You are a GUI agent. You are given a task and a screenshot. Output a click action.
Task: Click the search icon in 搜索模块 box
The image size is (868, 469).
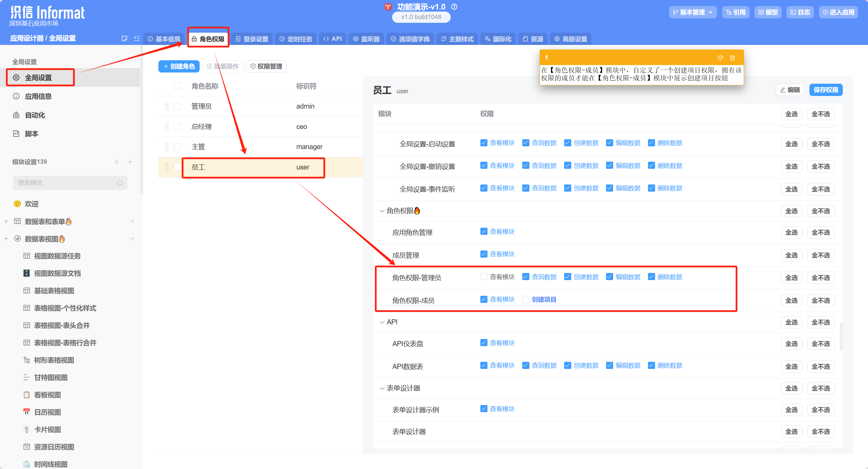[x=120, y=183]
